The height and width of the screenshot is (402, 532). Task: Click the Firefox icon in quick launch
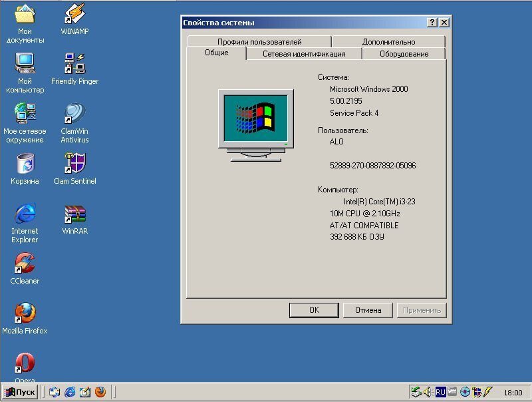[x=100, y=392]
